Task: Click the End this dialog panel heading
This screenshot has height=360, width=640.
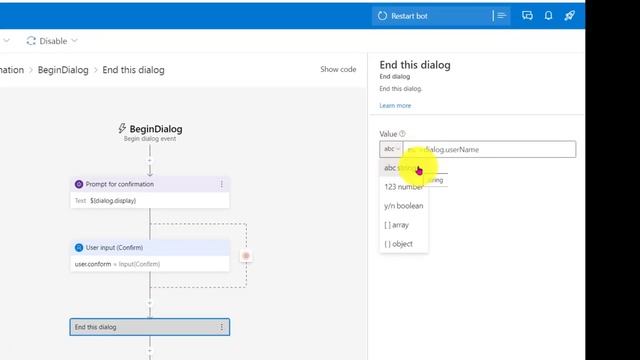Action: tap(415, 65)
